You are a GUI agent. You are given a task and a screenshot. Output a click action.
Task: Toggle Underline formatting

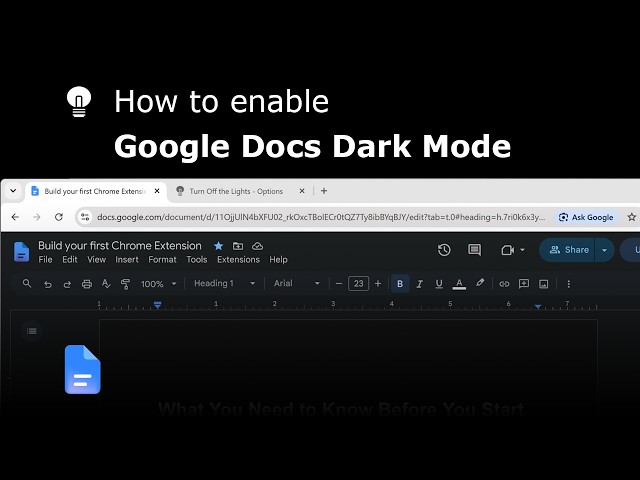pyautogui.click(x=439, y=284)
